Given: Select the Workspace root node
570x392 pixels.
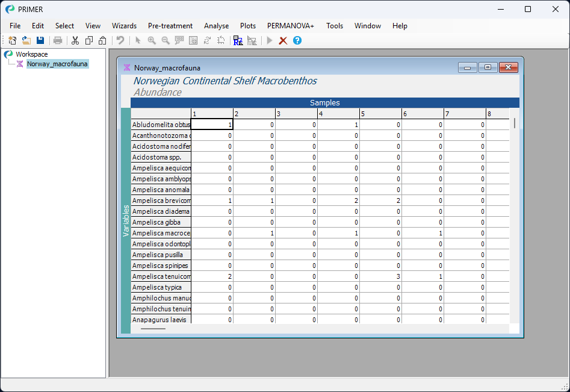Looking at the screenshot, I should (x=31, y=54).
